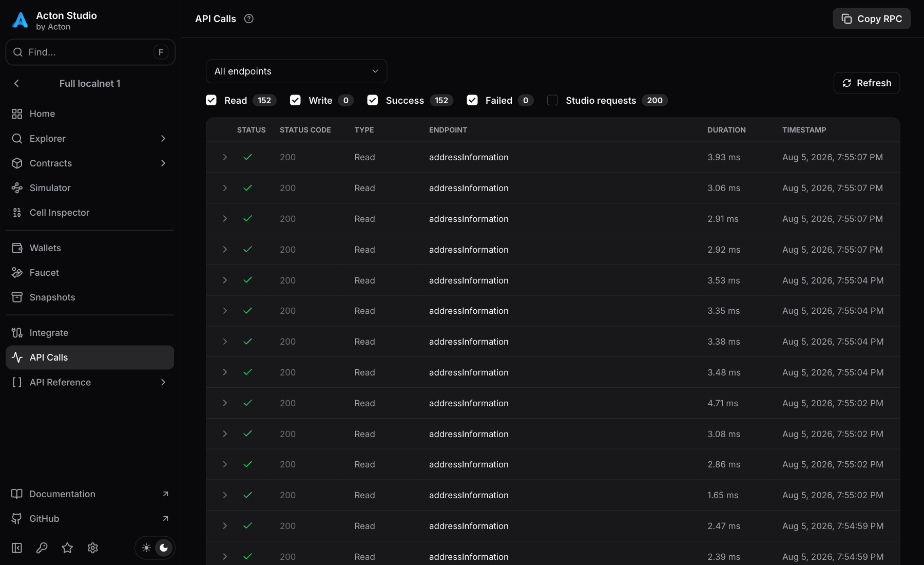Click the F shortcut badge in Find
This screenshot has width=924, height=565.
[161, 52]
